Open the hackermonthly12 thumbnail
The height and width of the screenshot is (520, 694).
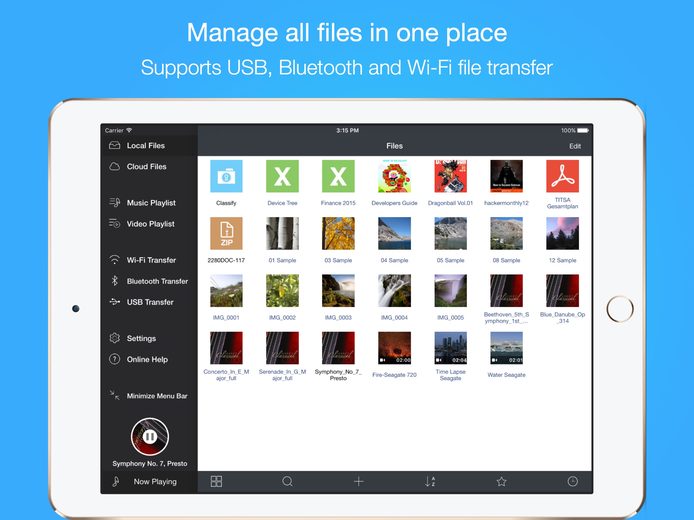point(506,176)
